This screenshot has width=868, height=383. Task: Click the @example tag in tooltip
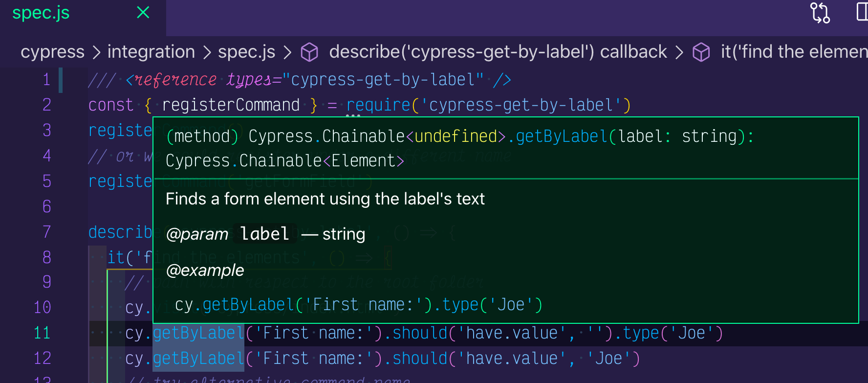coord(205,270)
